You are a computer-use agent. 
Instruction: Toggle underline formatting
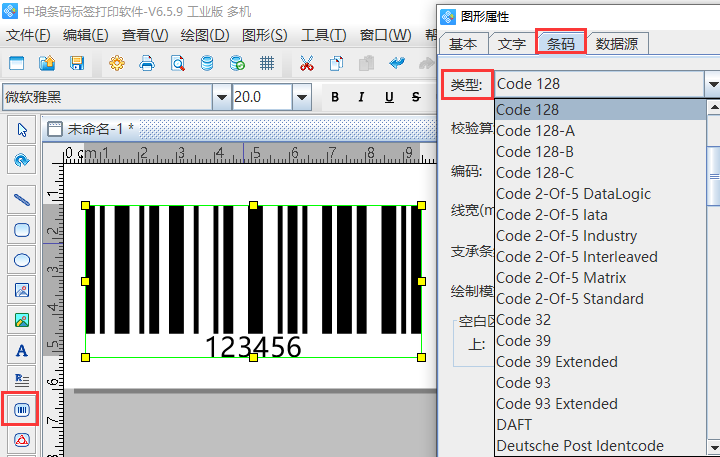tap(389, 97)
